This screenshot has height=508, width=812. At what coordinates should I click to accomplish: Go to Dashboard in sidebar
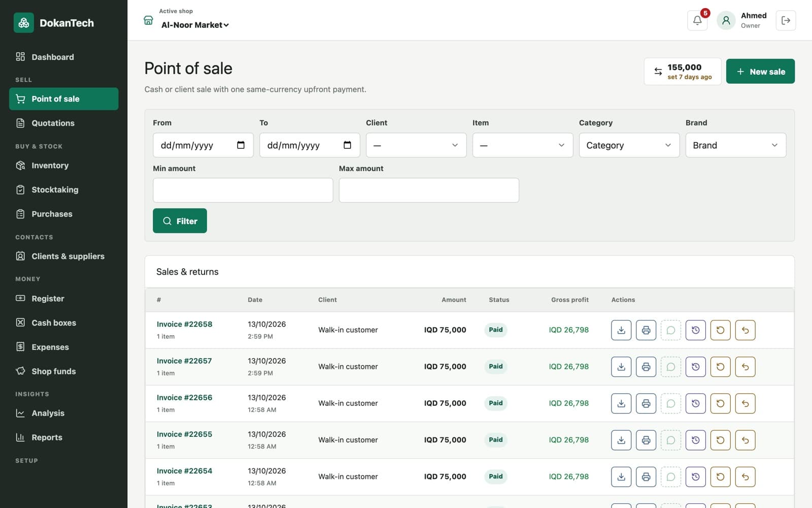(x=64, y=57)
